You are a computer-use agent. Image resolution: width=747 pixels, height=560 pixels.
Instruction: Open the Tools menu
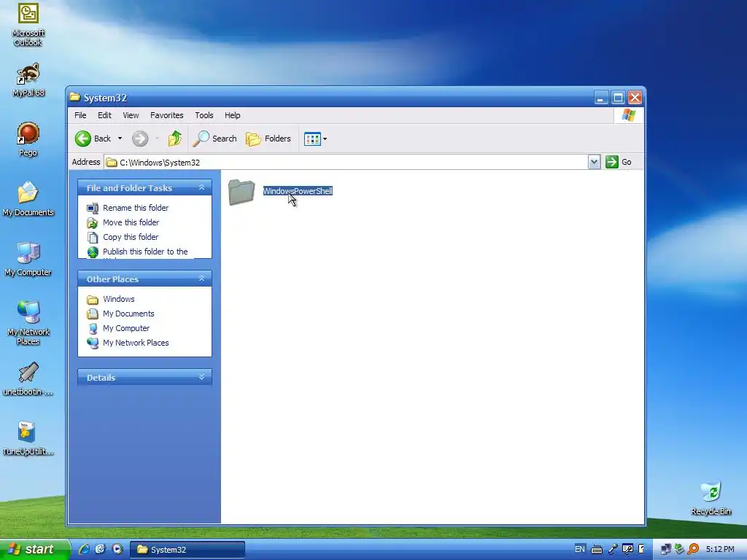point(204,115)
